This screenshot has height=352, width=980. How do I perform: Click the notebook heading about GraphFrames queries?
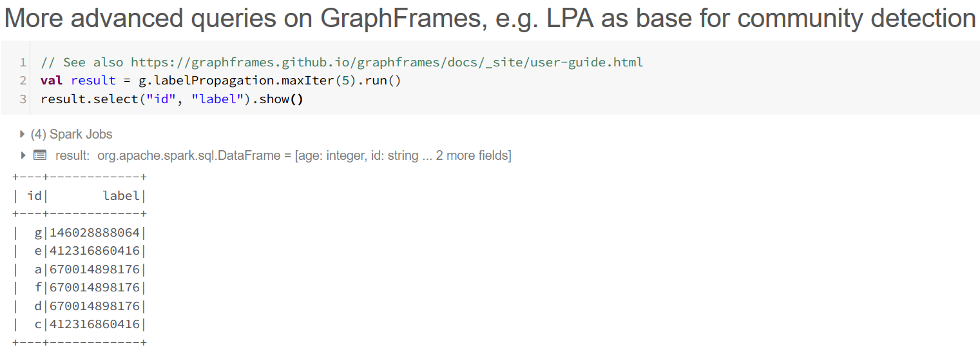(490, 19)
